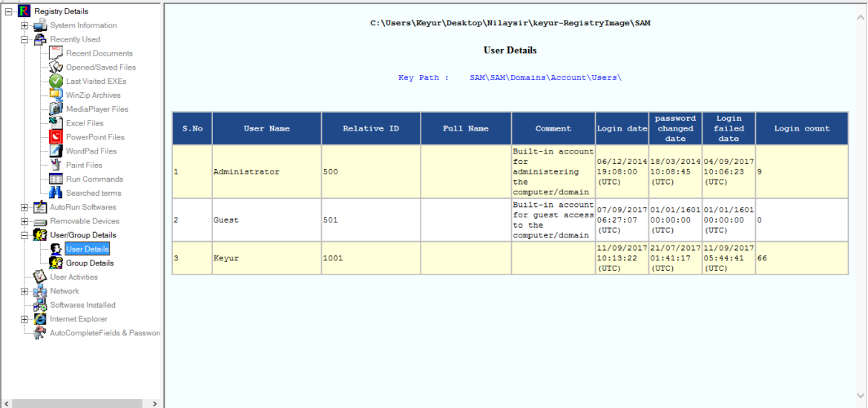
Task: Click the Guest user name cell
Action: (267, 220)
